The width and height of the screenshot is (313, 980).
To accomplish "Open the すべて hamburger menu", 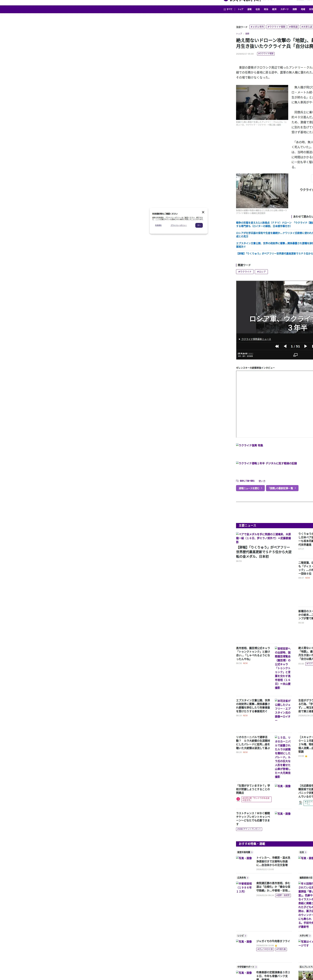I will tap(228, 9).
